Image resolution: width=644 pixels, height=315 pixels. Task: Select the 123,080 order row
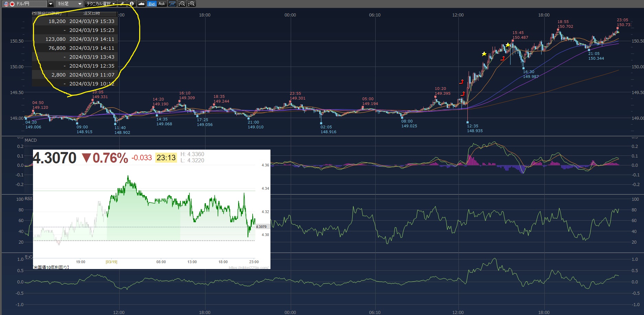click(75, 39)
